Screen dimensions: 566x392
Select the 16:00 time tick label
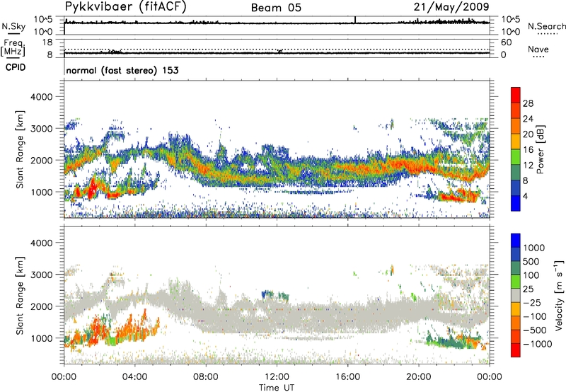(x=347, y=377)
